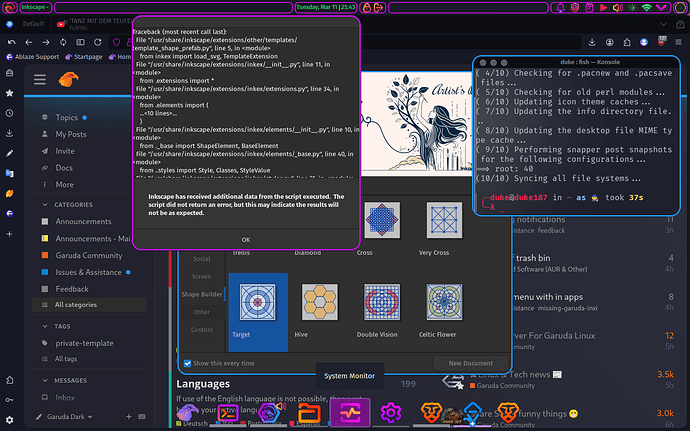The image size is (690, 431).
Task: Open the Inbox in messages
Action: point(65,398)
